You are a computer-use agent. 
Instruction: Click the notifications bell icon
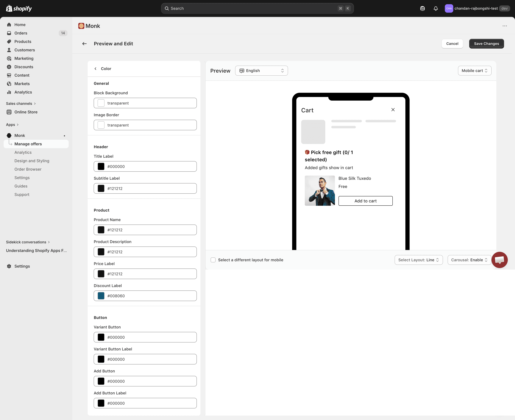point(436,8)
